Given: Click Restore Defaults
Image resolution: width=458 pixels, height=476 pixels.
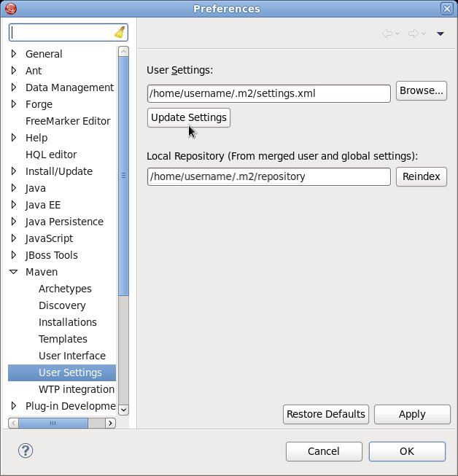Looking at the screenshot, I should point(325,414).
